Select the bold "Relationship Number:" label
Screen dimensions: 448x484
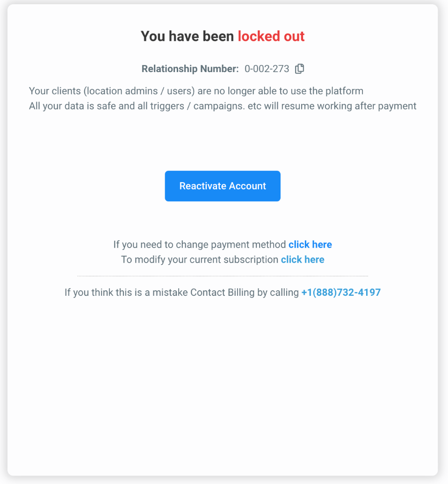(x=190, y=69)
